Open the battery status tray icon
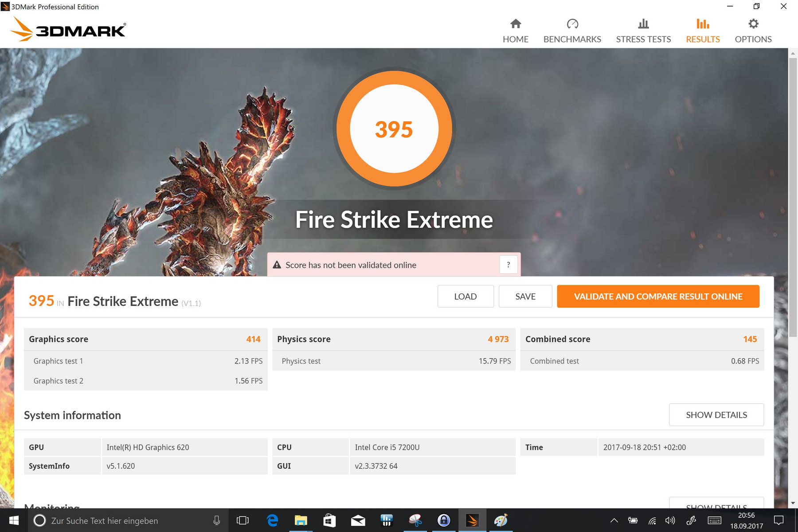Viewport: 798px width, 532px height. pos(633,520)
